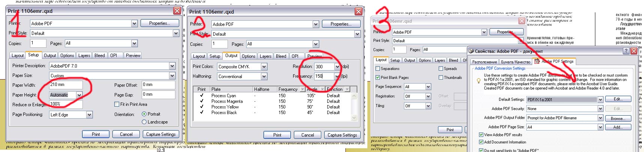
Task: Click Edit... next to Default Settings
Action: coord(618,99)
